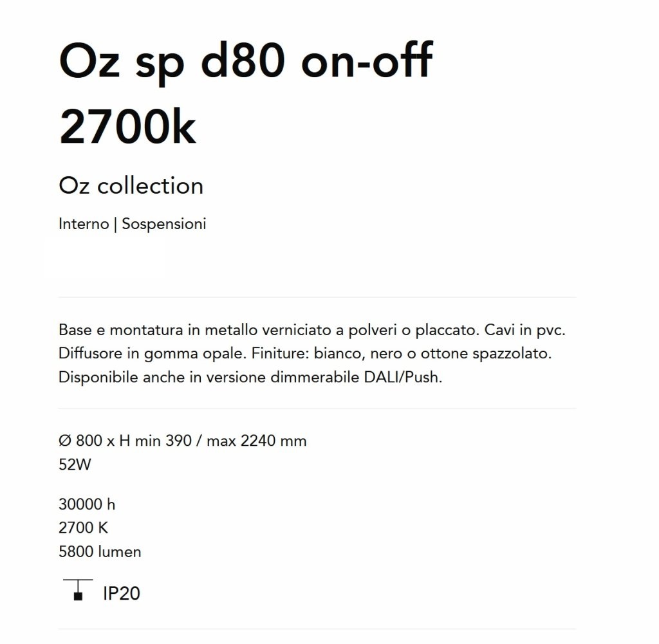Click the suspension lamp mounting icon
Screen dimensions: 659x644
[x=78, y=590]
